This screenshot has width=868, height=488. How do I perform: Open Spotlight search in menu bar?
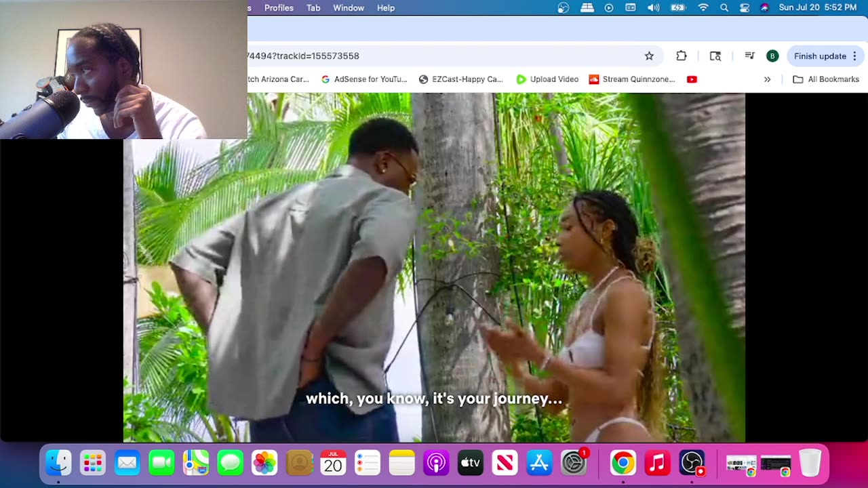point(724,8)
